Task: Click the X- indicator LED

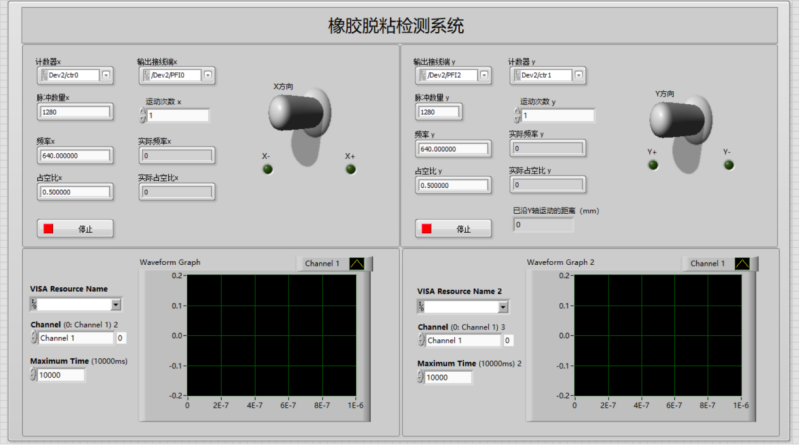Action: [267, 169]
